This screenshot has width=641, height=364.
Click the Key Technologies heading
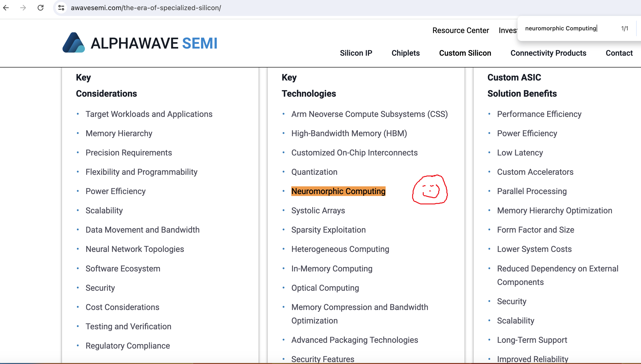tap(309, 86)
